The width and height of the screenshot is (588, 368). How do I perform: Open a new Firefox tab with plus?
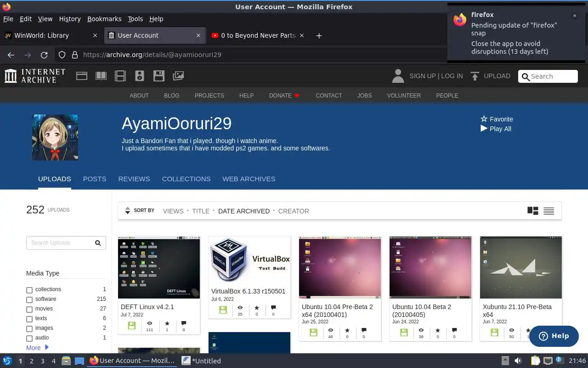[x=319, y=35]
